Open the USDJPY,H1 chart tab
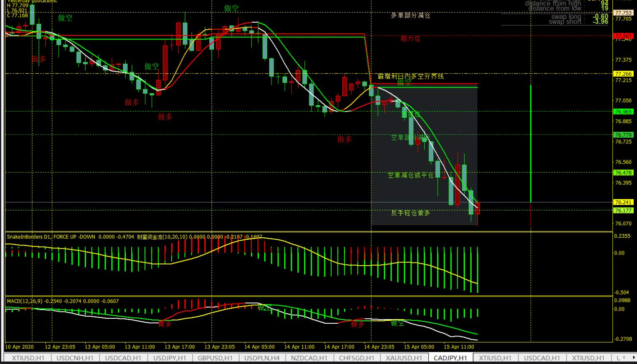The image size is (637, 364). (170, 358)
